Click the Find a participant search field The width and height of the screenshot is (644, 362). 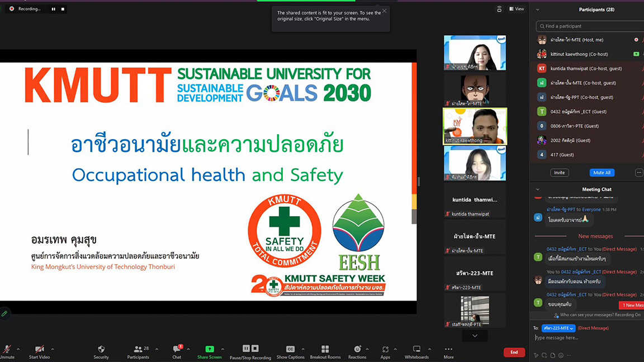(590, 26)
